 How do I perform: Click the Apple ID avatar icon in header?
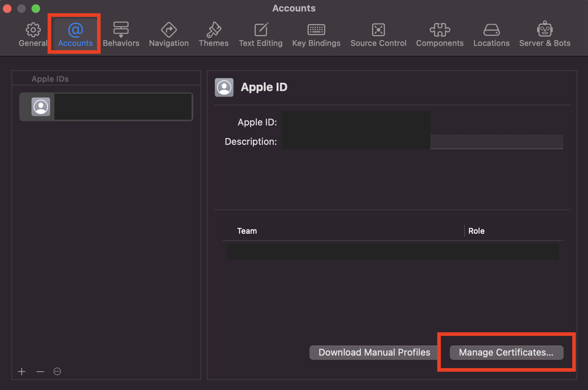pos(224,87)
